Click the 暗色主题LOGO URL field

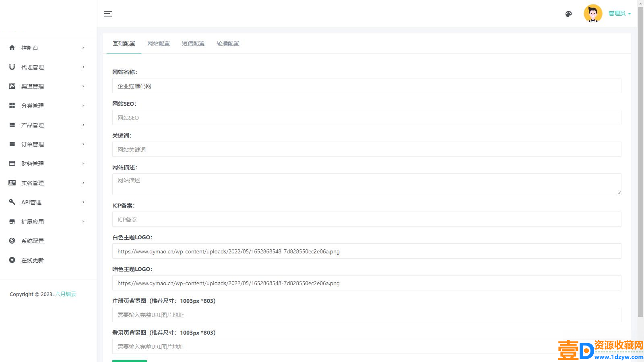pyautogui.click(x=367, y=283)
